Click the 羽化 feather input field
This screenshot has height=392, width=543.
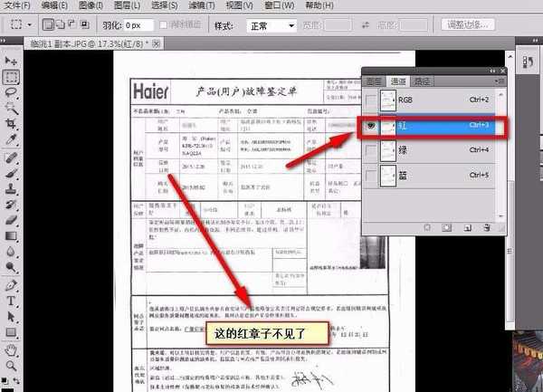(x=138, y=25)
